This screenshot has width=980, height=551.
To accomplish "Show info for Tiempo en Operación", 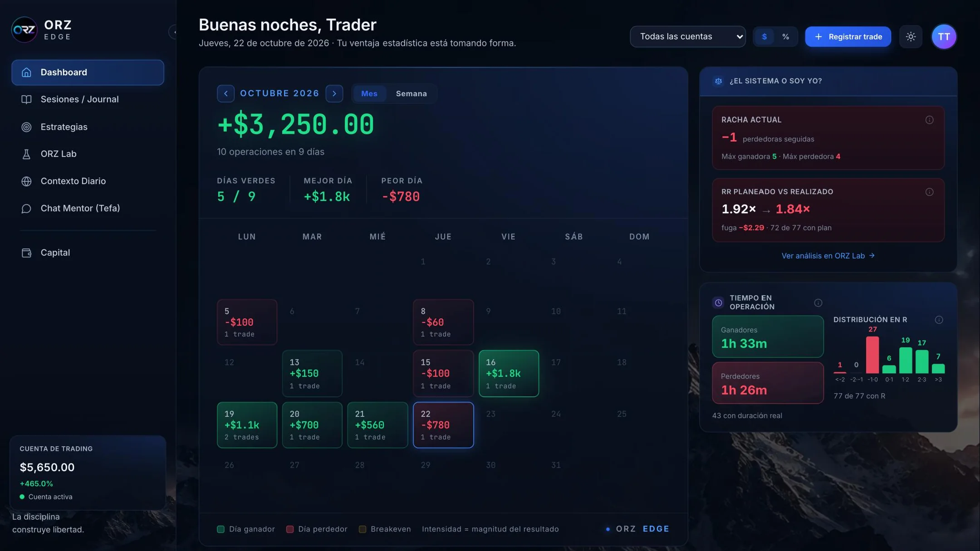I will 818,302.
